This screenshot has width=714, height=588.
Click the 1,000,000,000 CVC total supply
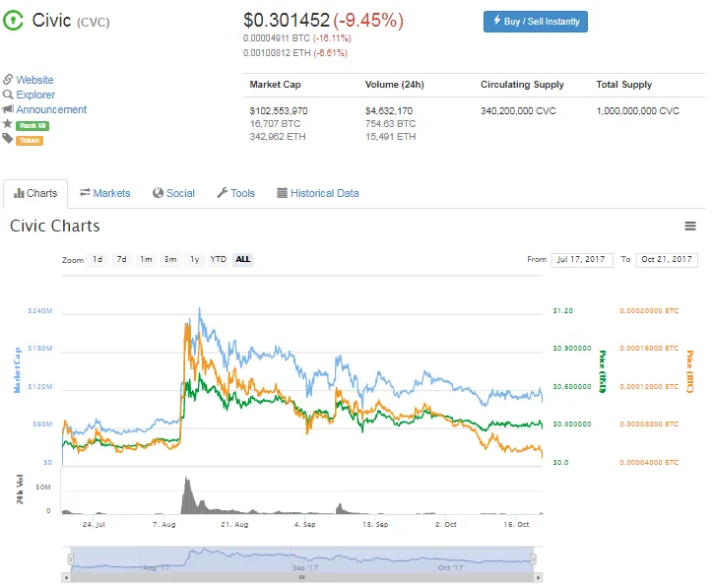tap(638, 110)
